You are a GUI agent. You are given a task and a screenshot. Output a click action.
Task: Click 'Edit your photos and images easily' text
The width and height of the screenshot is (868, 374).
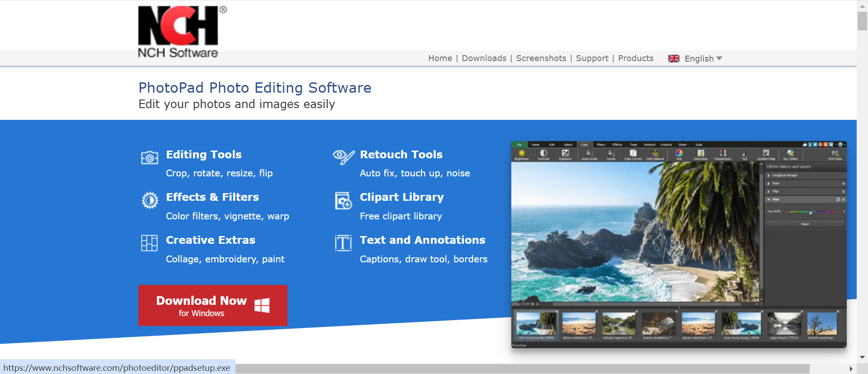[x=236, y=104]
